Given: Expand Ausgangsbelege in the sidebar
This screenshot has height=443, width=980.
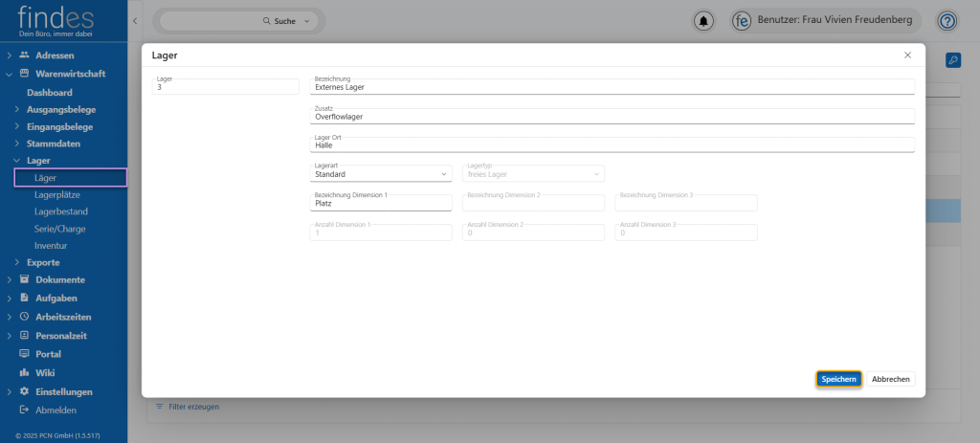Looking at the screenshot, I should click(17, 109).
